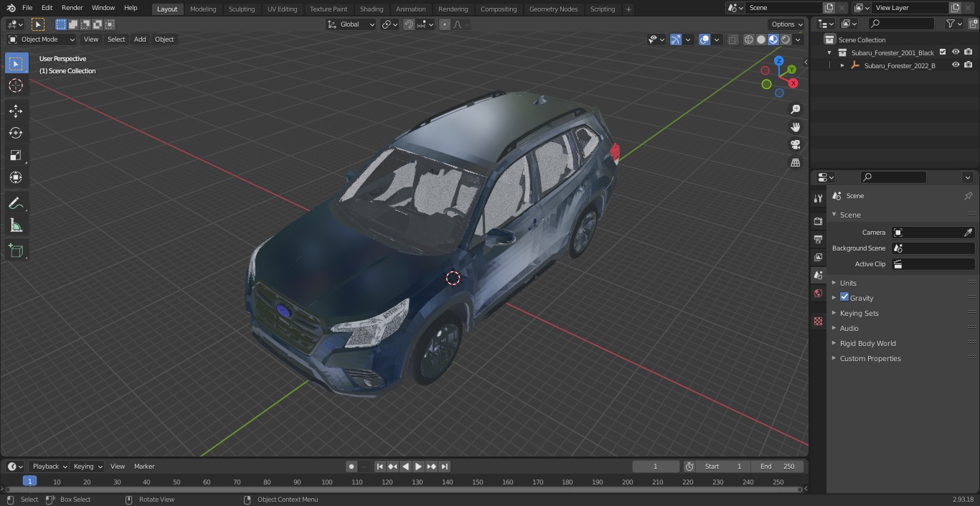Activate the Rotate tool
980x506 pixels.
(16, 133)
